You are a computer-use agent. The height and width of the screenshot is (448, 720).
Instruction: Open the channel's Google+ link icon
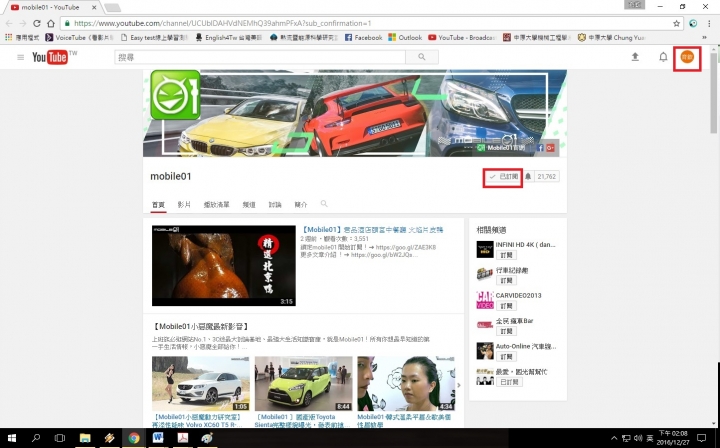(550, 148)
